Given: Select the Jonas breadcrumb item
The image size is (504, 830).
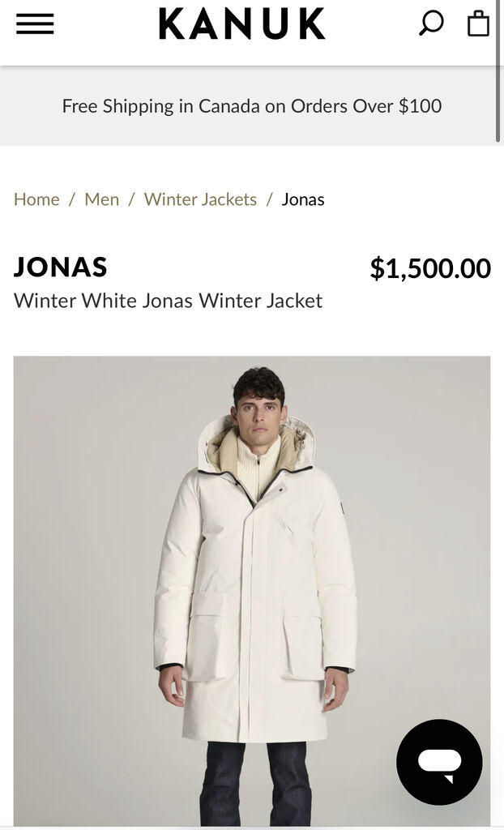Looking at the screenshot, I should pyautogui.click(x=303, y=199).
